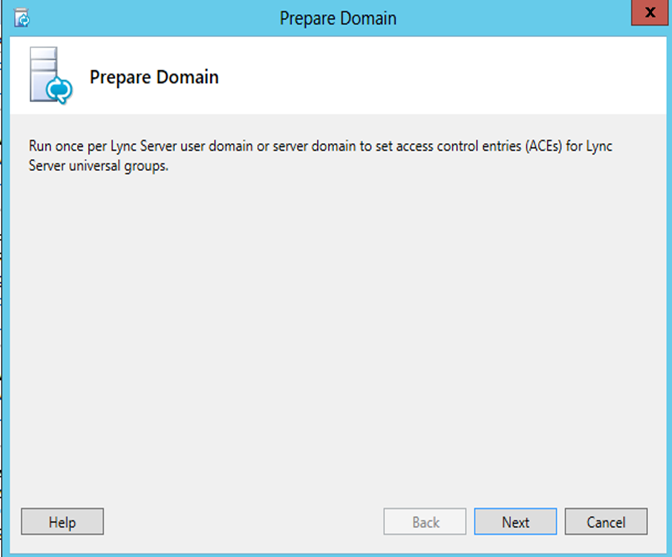Click the 'Prepare Domain' header heading
Viewport: 672px width, 557px height.
(154, 77)
